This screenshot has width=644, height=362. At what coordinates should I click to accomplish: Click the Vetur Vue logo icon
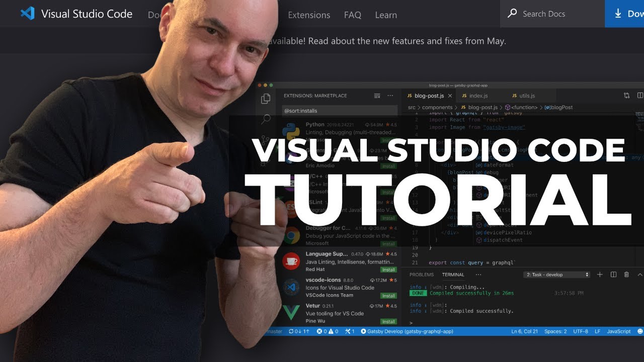[x=291, y=314]
